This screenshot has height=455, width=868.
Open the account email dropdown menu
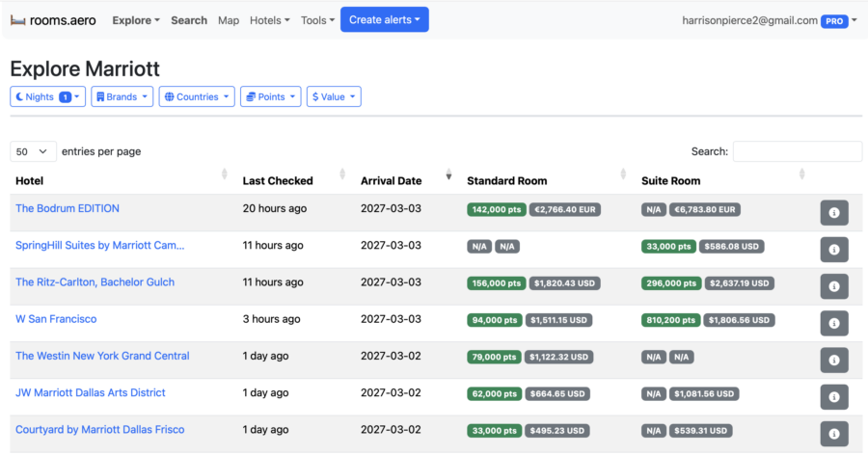(x=770, y=20)
